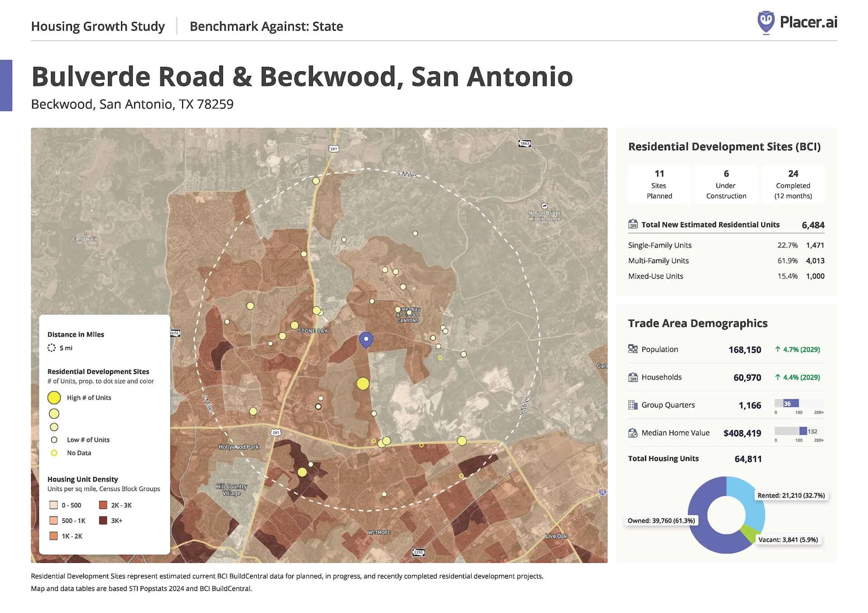Click the 4.4% (2029) households growth indicator
868x613 pixels.
click(x=797, y=377)
